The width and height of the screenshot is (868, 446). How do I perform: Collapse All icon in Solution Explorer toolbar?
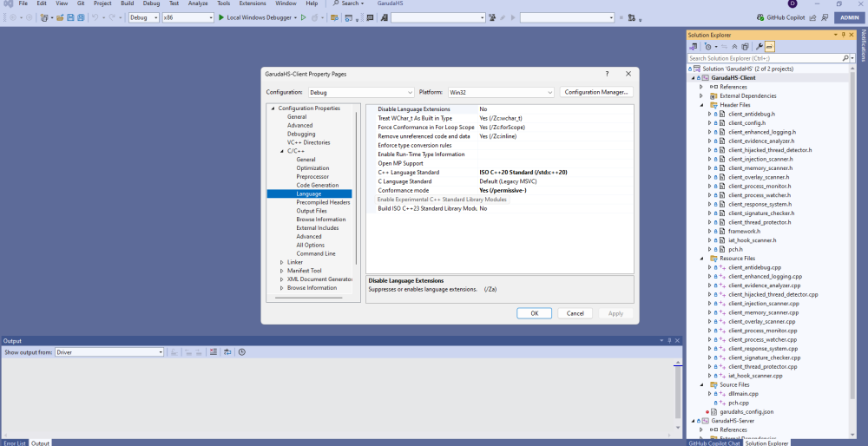pyautogui.click(x=734, y=47)
